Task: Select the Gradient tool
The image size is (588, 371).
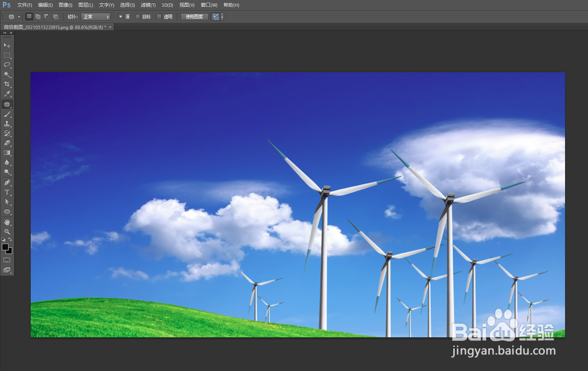Action: (x=7, y=153)
